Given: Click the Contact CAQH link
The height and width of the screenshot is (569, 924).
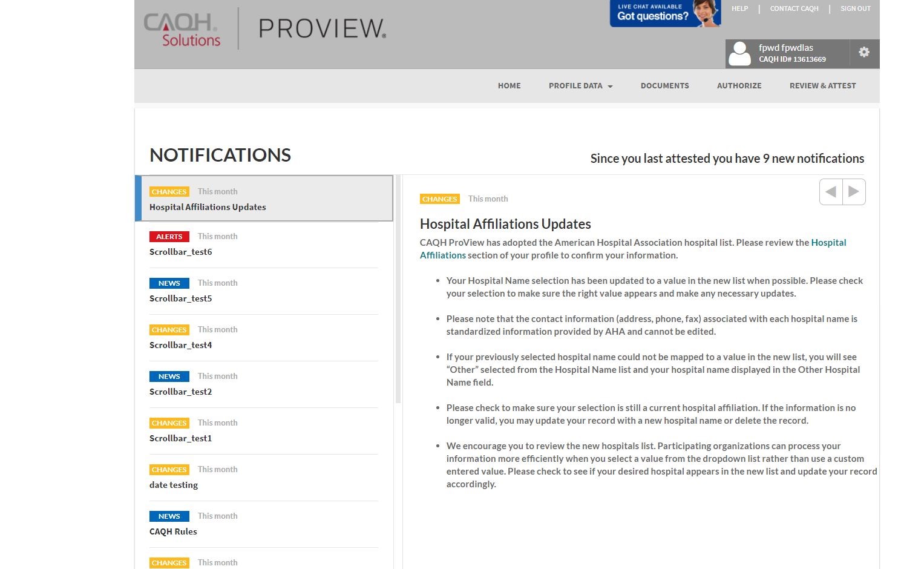Looking at the screenshot, I should (x=794, y=8).
